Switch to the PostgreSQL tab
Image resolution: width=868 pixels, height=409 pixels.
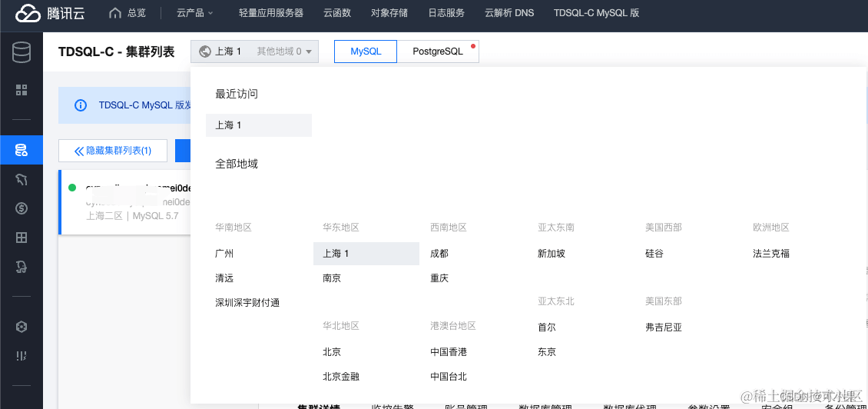[x=438, y=52]
